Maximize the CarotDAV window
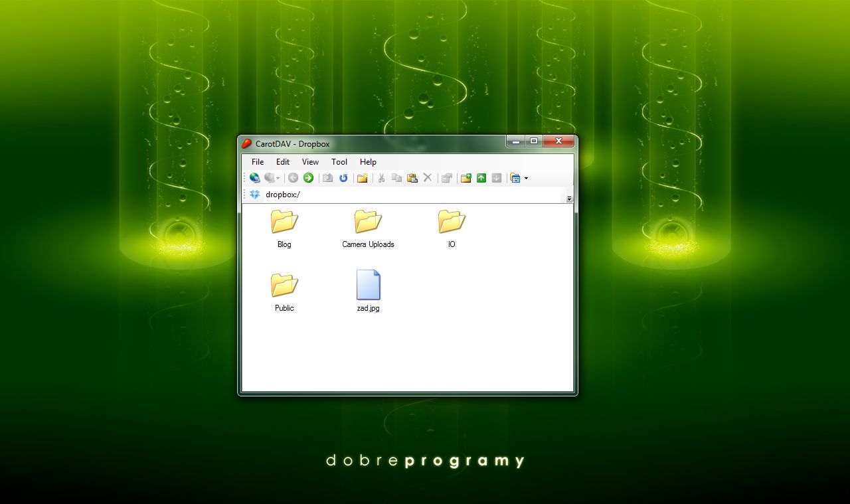Screen dimensions: 850x504 coord(533,141)
